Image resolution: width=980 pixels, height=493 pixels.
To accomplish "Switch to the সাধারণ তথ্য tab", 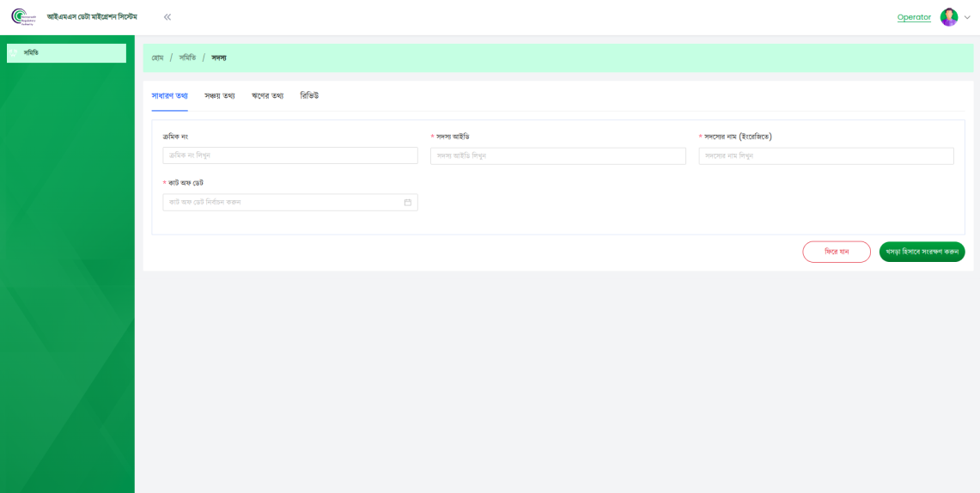I will (x=169, y=95).
